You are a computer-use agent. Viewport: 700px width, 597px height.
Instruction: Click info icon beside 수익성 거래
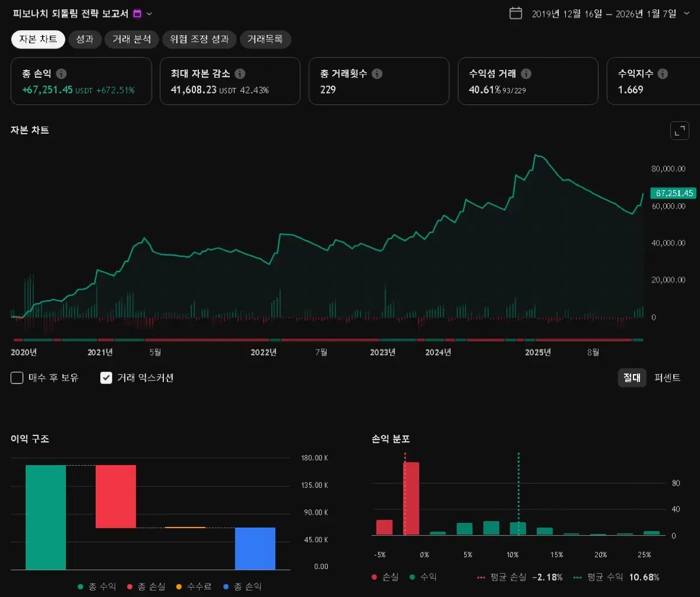(526, 74)
